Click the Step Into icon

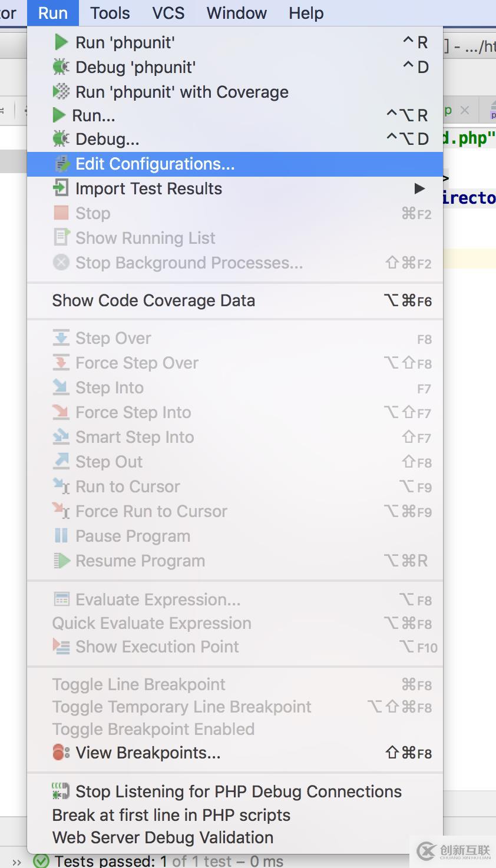61,387
